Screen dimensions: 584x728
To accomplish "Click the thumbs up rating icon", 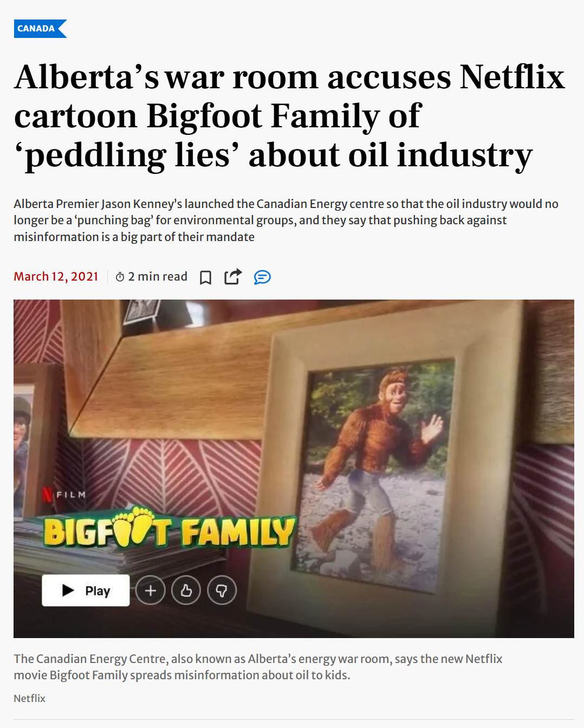I will click(186, 590).
